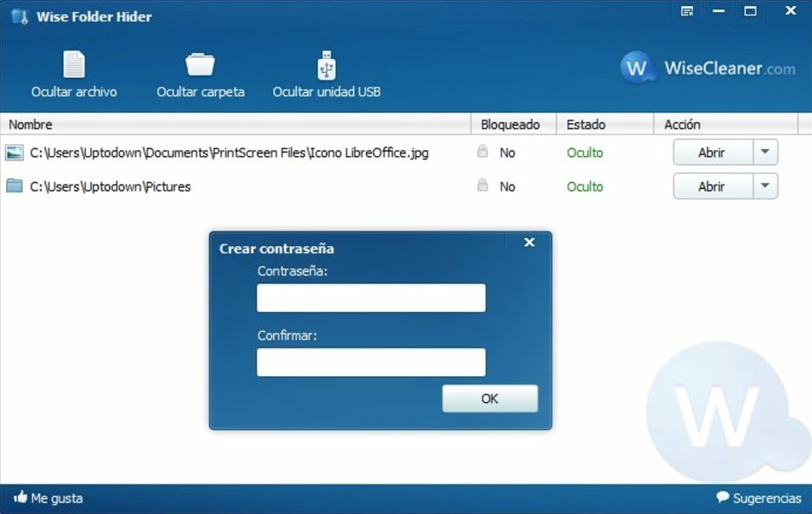The width and height of the screenshot is (812, 514).
Task: Sort list by Estado column header
Action: [x=605, y=124]
